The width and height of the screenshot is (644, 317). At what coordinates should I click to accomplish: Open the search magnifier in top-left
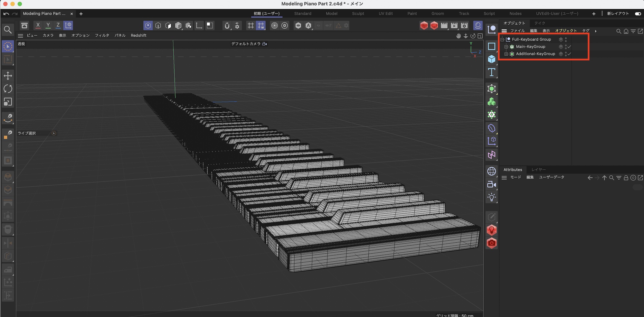tap(8, 30)
